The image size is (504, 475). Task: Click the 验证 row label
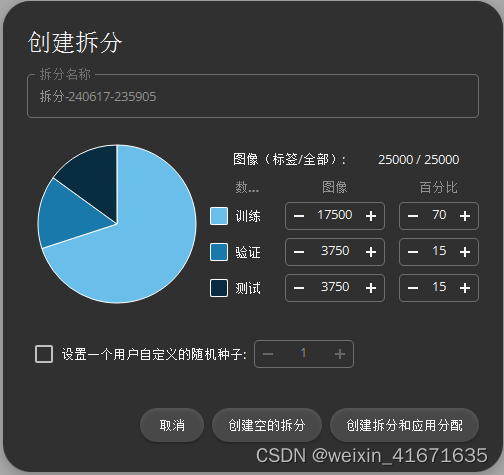click(x=248, y=252)
